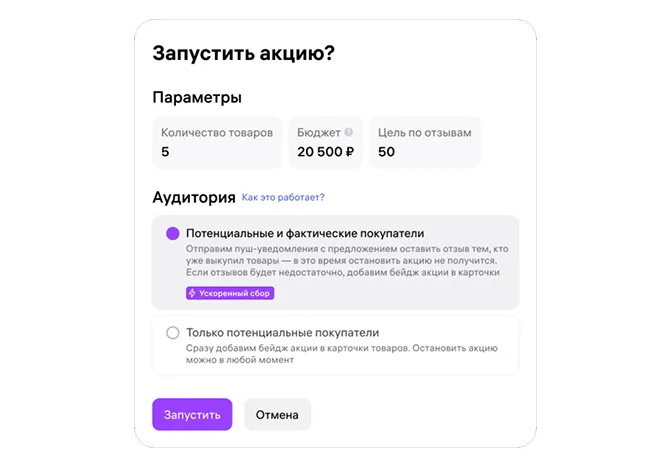
Task: Cancel the dialog with the Отмена button
Action: click(277, 415)
